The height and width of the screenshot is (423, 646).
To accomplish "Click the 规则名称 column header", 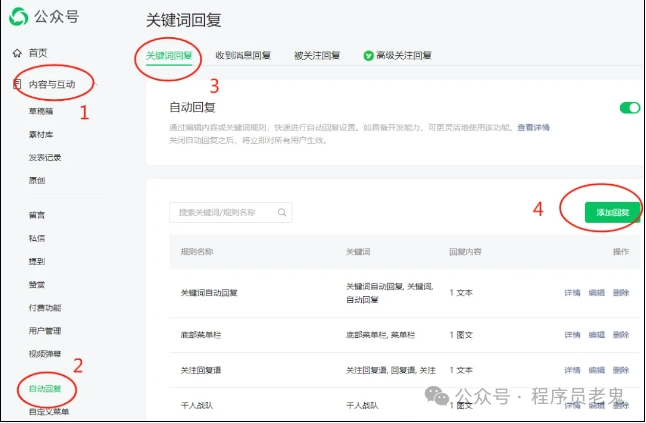I will 197,252.
